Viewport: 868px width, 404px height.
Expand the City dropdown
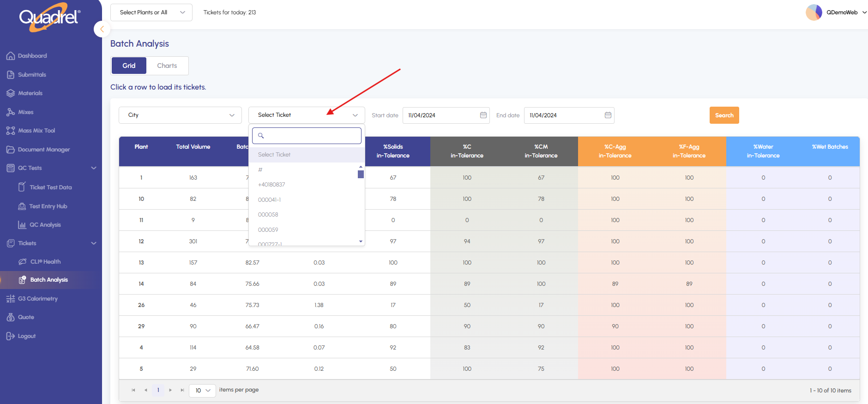tap(180, 115)
